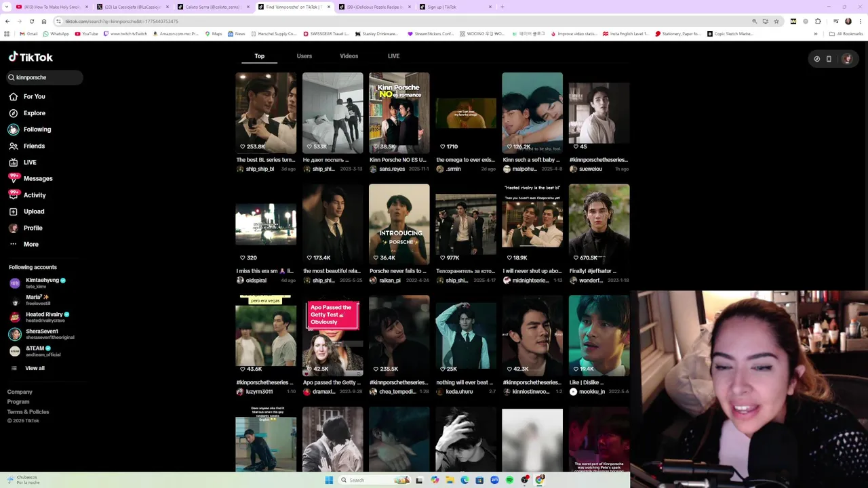Click the Terms & Policies footer link
The image size is (868, 488).
tap(28, 412)
